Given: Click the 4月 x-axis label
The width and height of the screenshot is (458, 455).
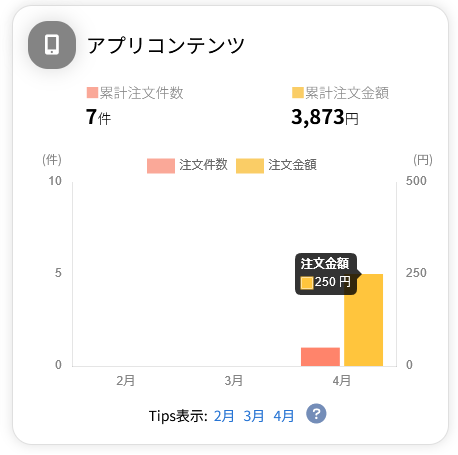Looking at the screenshot, I should (342, 380).
